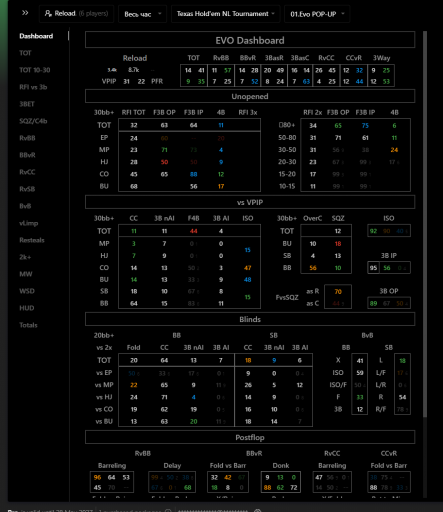443x512 pixels.
Task: Open the Reload player selector
Action: 76,14
